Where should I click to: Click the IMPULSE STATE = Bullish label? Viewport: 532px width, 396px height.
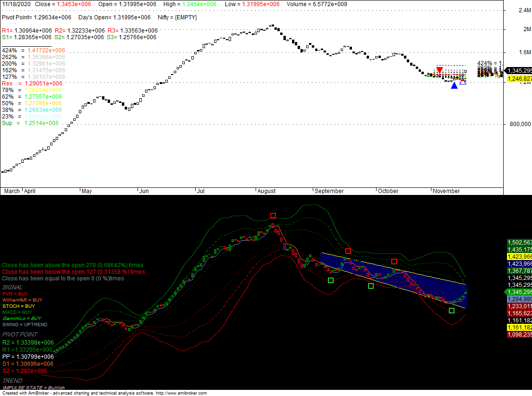[x=34, y=388]
